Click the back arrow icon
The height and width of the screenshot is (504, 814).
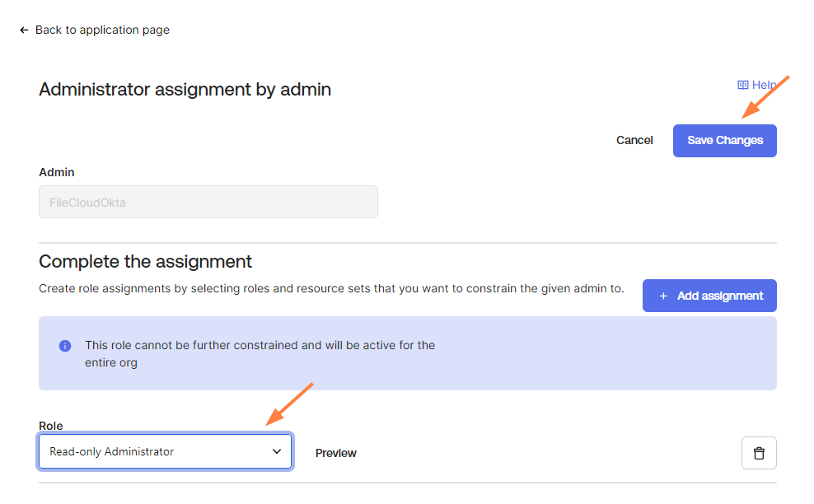pyautogui.click(x=24, y=30)
